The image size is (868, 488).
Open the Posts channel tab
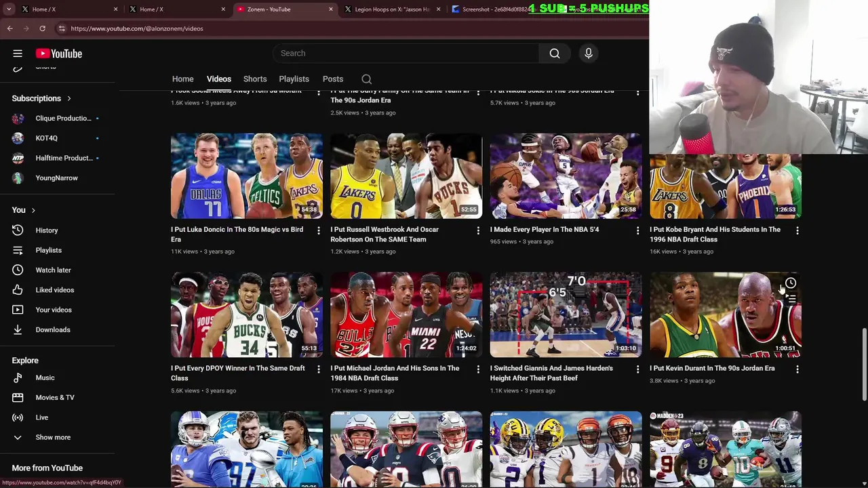tap(333, 79)
